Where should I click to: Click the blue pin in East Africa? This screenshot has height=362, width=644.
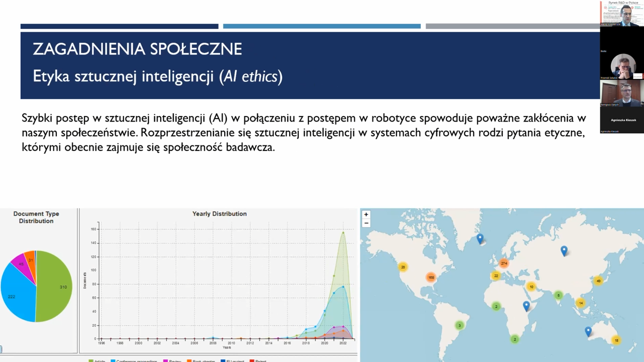(x=526, y=306)
